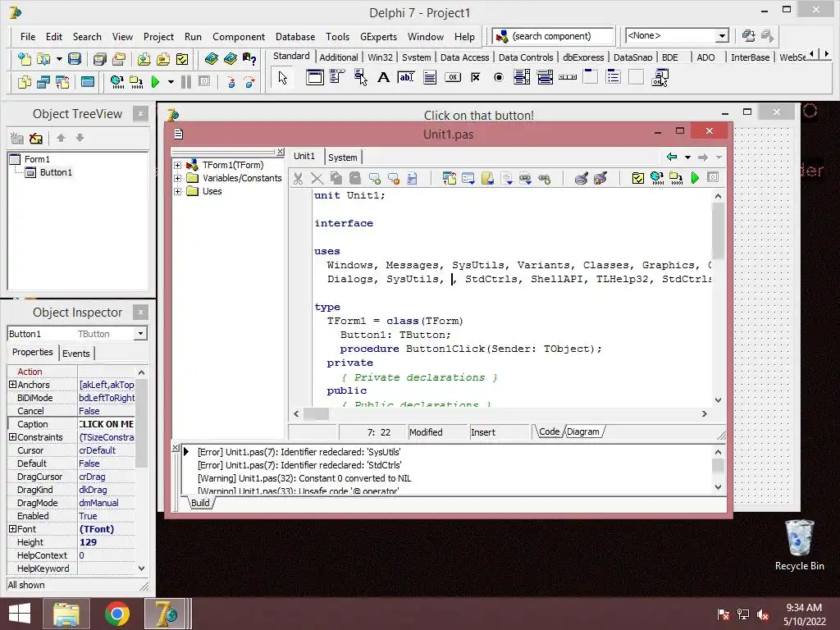
Task: Click the New Form icon
Action: [87, 82]
